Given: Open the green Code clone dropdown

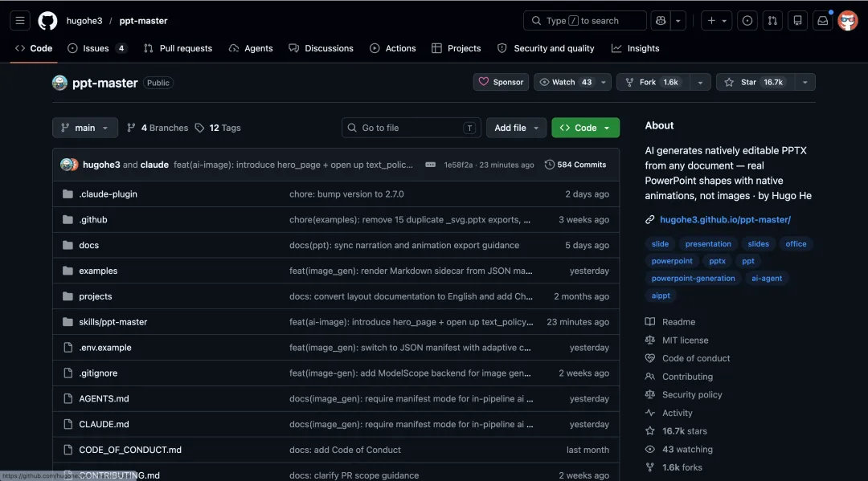Looking at the screenshot, I should (x=585, y=128).
